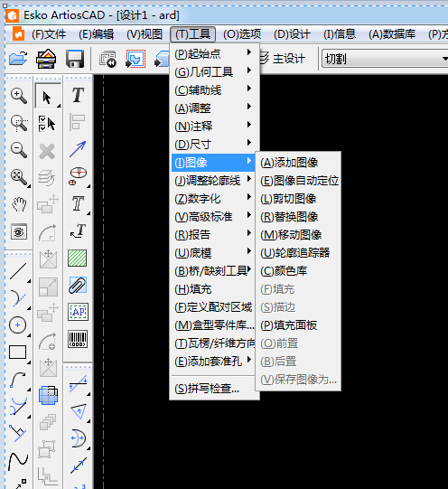This screenshot has width=448, height=489.
Task: Expand the (N)注释 submenu
Action: point(214,127)
